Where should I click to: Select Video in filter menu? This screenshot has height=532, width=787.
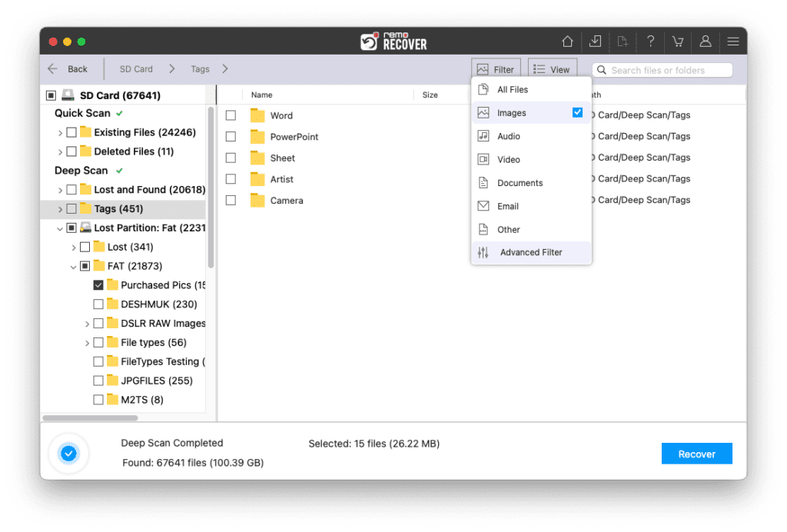point(508,160)
